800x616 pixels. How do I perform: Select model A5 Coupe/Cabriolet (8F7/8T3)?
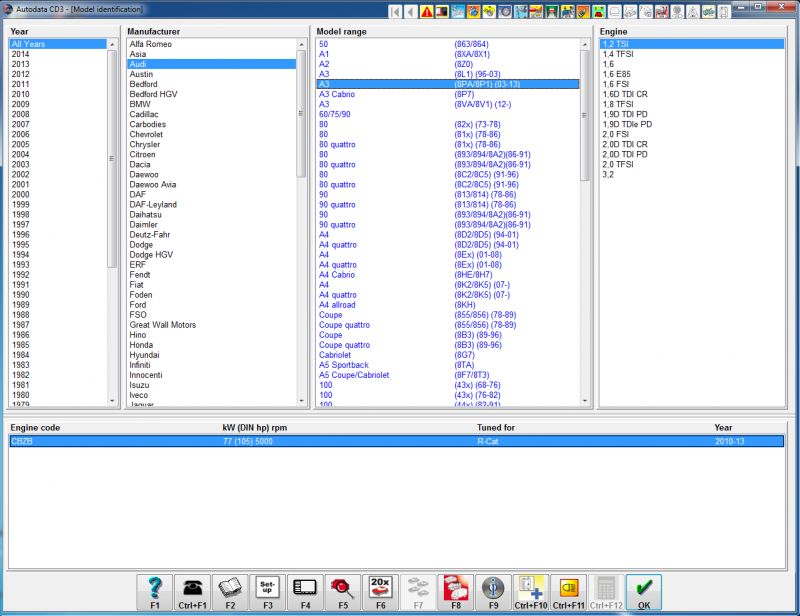pyautogui.click(x=448, y=375)
